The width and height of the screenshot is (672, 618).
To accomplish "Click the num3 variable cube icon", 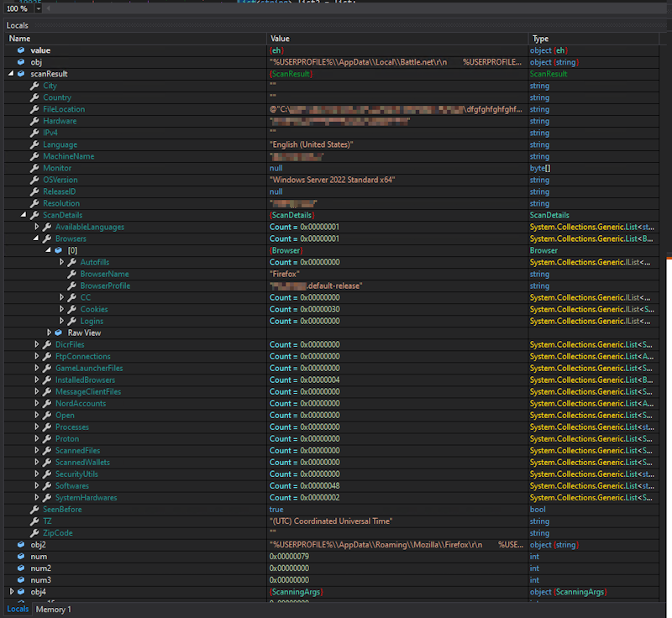I will [x=21, y=580].
